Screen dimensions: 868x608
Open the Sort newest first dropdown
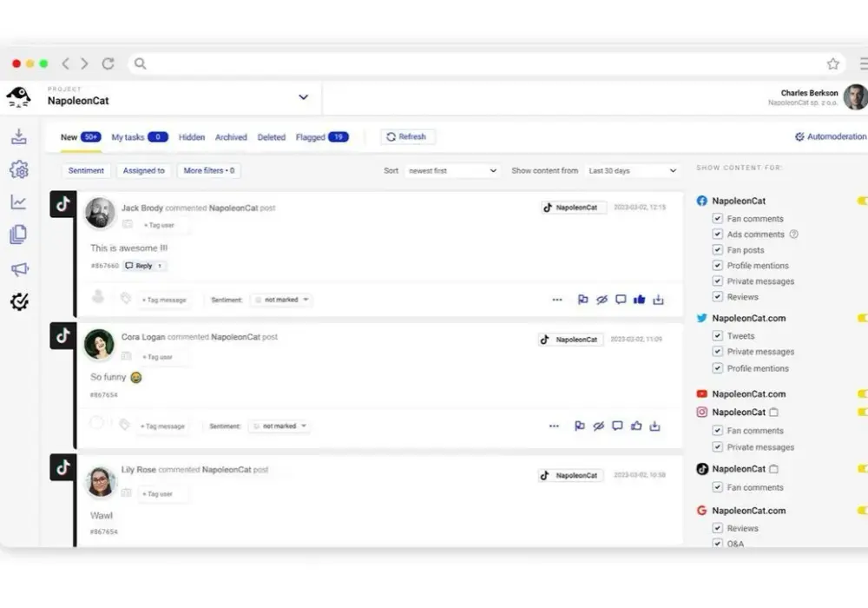452,170
